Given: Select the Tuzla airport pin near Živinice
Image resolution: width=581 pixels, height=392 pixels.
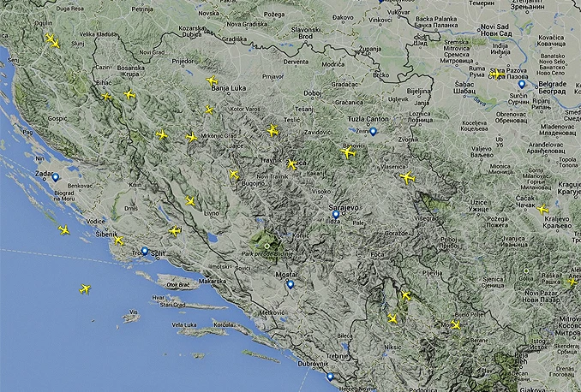Looking at the screenshot, I should point(373,132).
